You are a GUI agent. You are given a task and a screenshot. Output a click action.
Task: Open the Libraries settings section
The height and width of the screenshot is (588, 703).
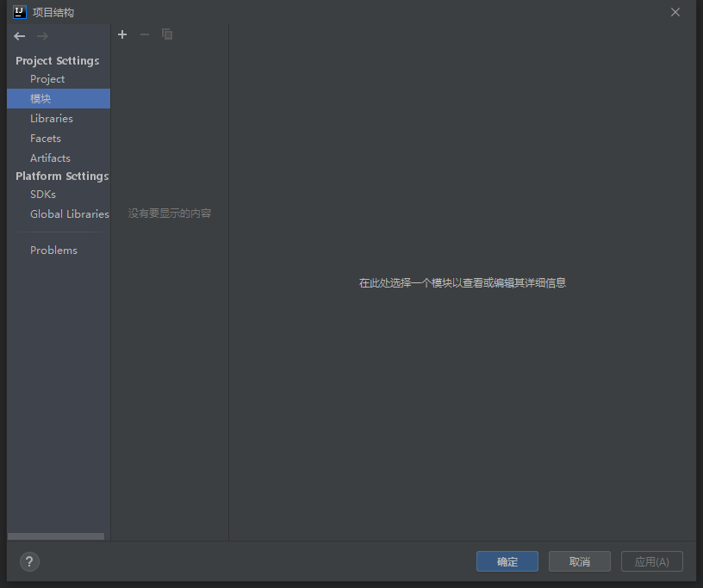click(52, 119)
